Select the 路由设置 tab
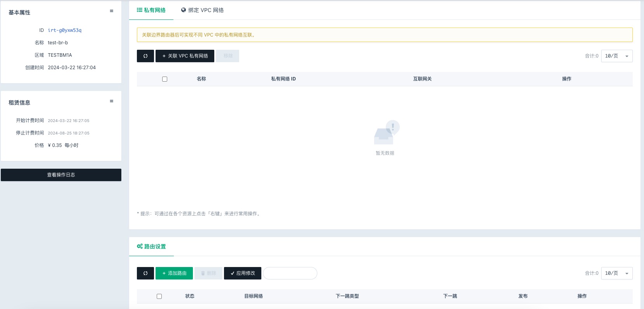This screenshot has width=644, height=309. (151, 246)
